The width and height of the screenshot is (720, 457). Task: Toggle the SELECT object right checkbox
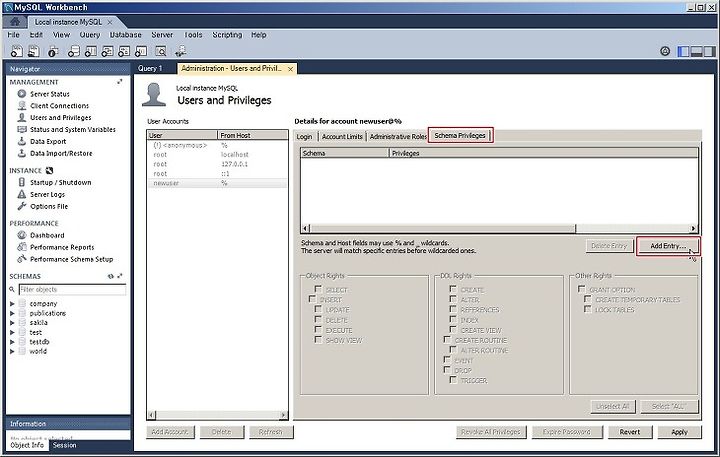coord(318,289)
